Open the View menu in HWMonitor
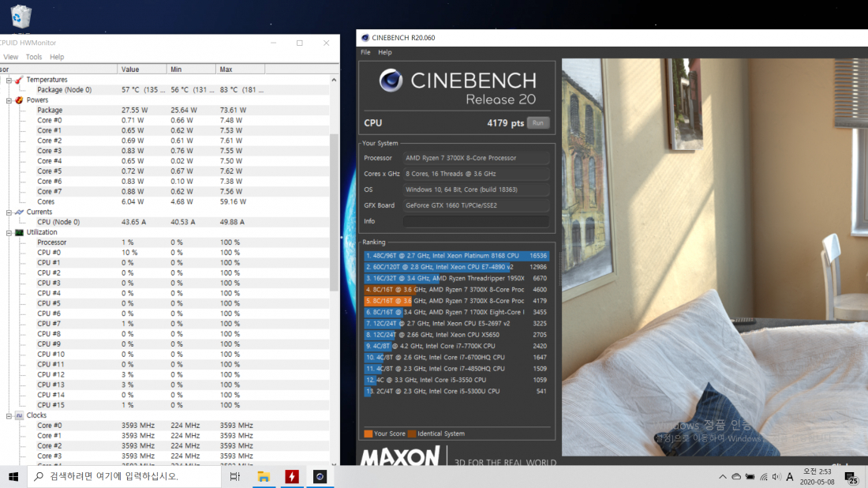The width and height of the screenshot is (868, 488). (x=10, y=57)
